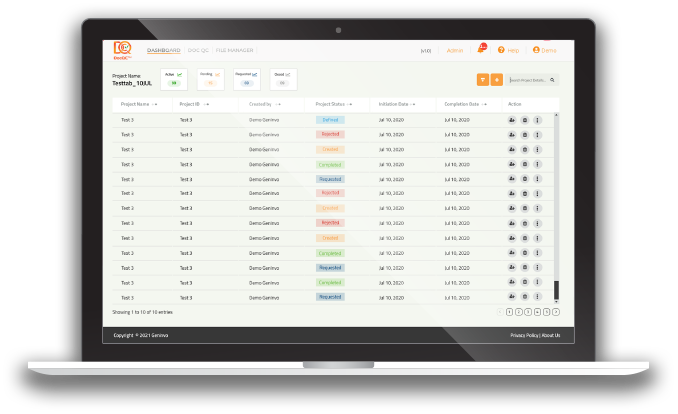
Task: Click the table scrollbar down arrow
Action: [556, 302]
